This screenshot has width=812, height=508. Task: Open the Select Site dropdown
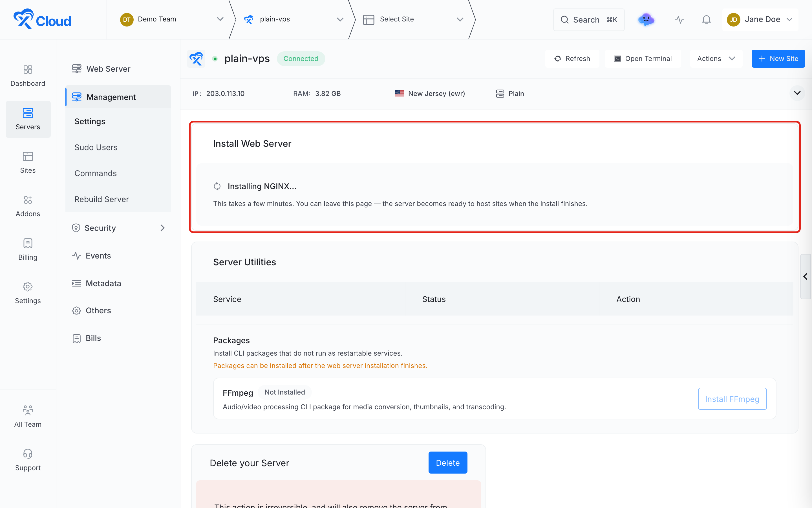click(x=413, y=19)
